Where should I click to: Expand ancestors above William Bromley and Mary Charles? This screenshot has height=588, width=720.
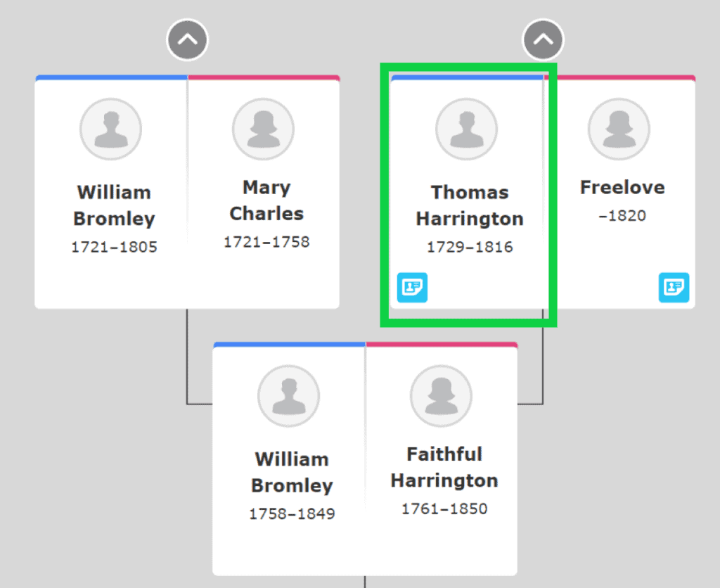coord(187,39)
